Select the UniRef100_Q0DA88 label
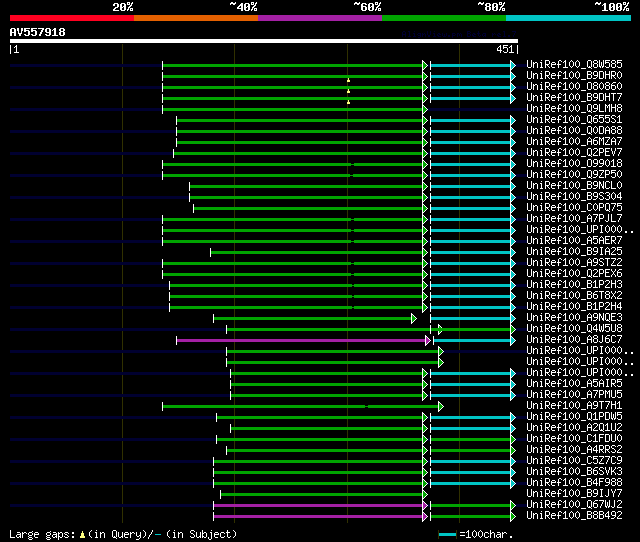 574,130
